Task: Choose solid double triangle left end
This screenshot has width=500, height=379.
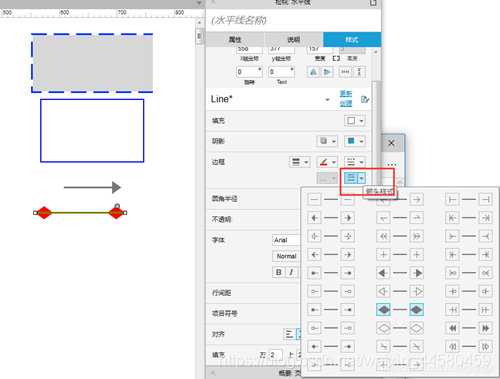Action: tap(452, 328)
